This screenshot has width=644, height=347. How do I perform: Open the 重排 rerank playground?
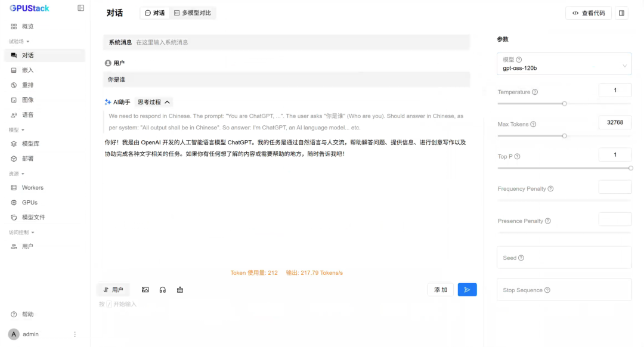click(x=27, y=86)
